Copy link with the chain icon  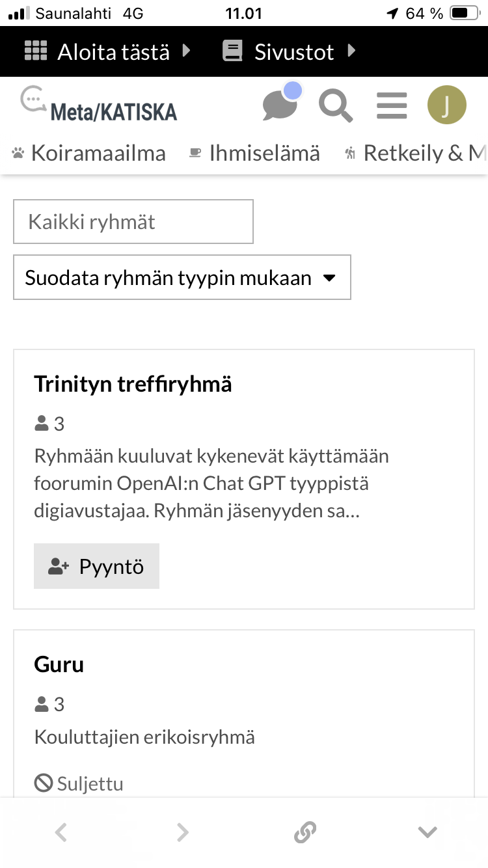click(x=305, y=832)
